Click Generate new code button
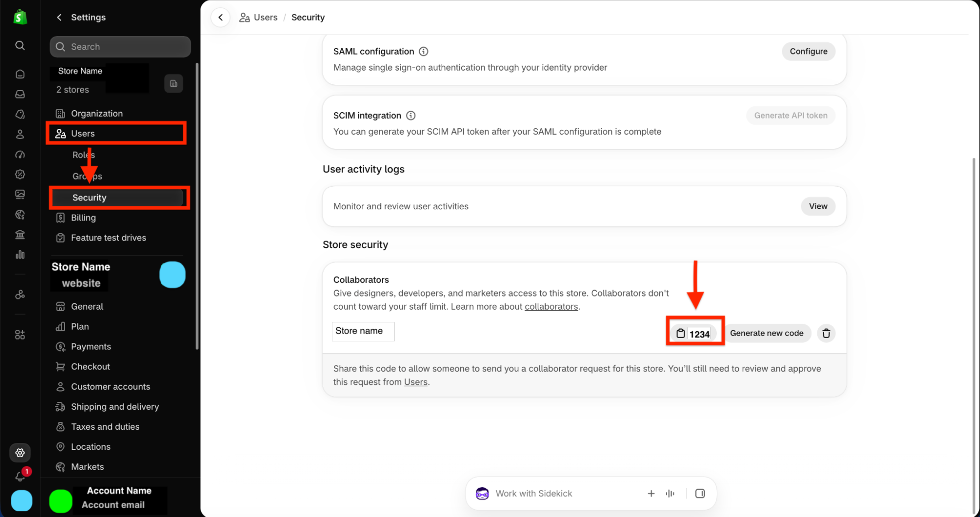 pos(766,333)
